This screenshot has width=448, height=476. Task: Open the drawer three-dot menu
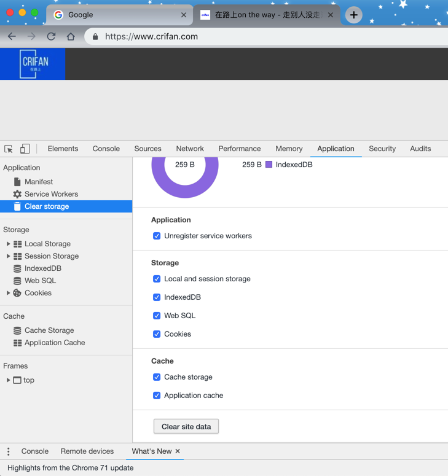coord(9,451)
